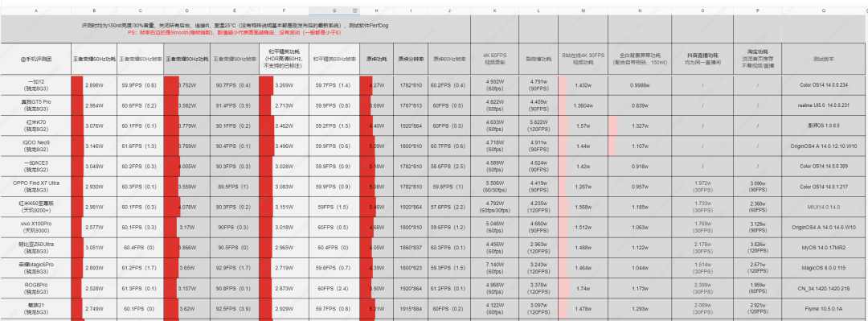868x321 pixels.
Task: Open the column G header dropdown icon
Action: (355, 10)
